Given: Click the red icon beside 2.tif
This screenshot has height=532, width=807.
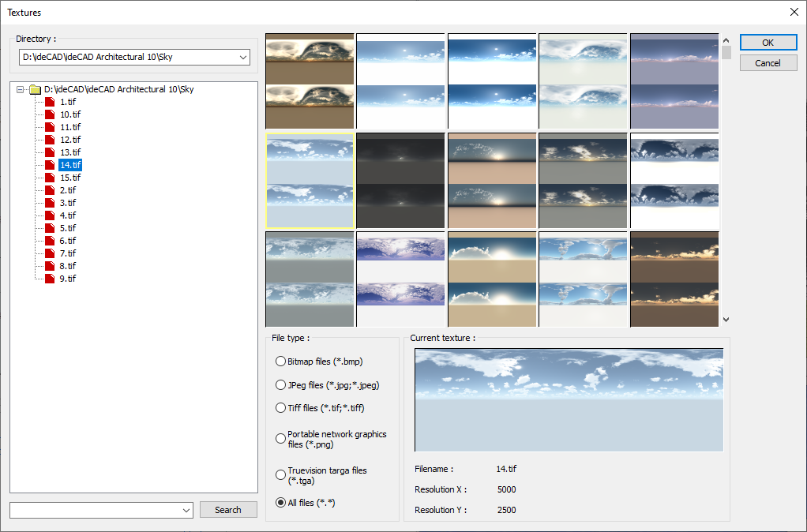Looking at the screenshot, I should click(51, 190).
